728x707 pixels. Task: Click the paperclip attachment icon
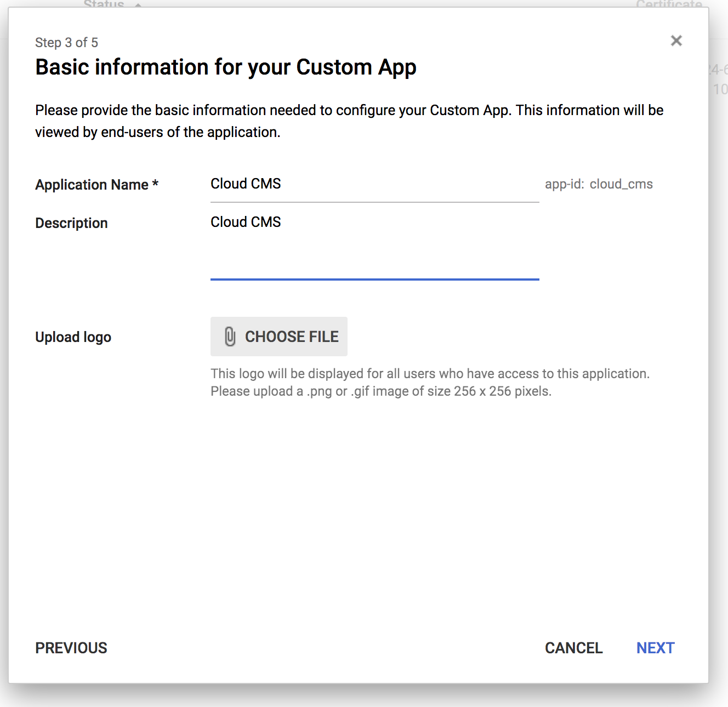pyautogui.click(x=230, y=337)
